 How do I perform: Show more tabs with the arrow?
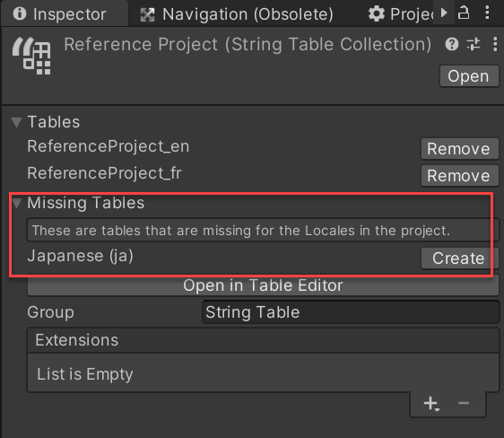(444, 13)
